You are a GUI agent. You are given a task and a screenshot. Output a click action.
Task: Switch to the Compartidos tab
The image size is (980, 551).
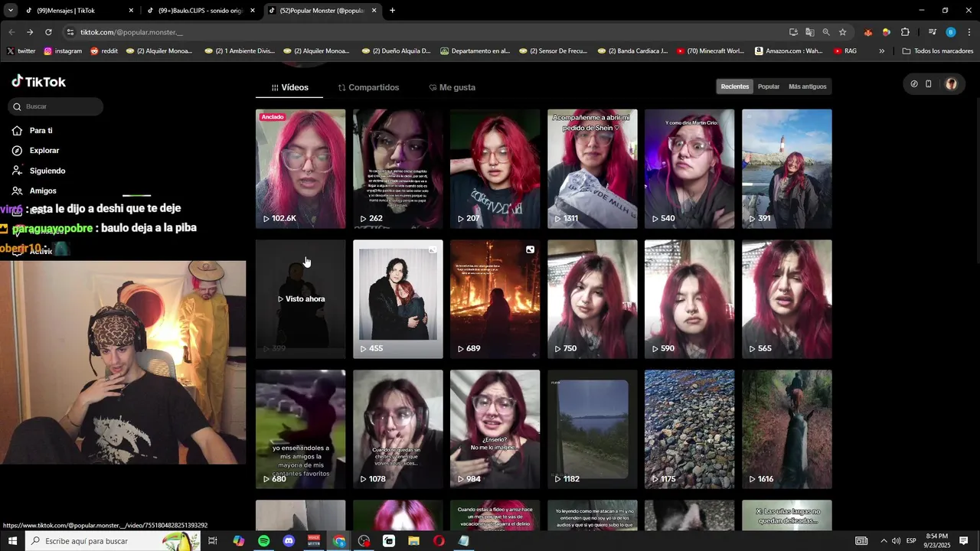coord(368,87)
